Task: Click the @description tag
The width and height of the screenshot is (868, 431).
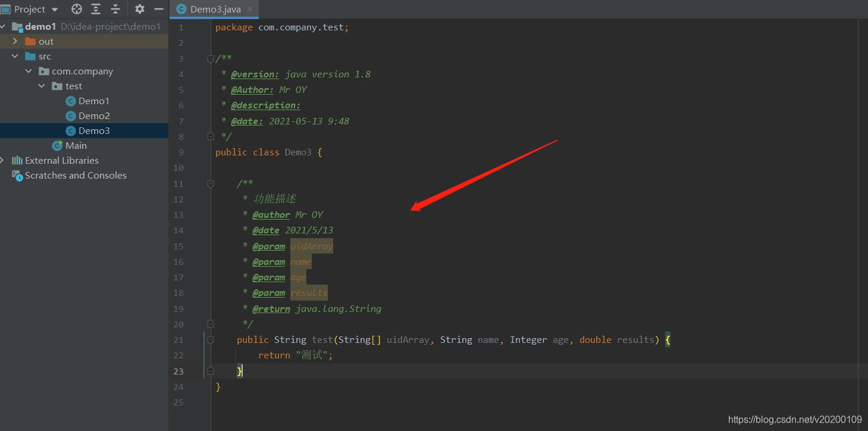Action: click(265, 105)
